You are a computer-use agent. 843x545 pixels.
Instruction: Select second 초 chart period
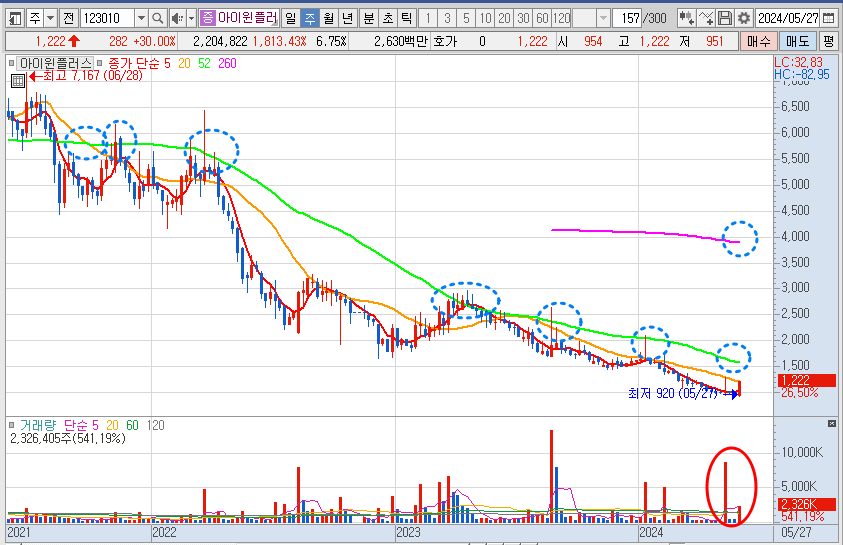click(388, 19)
